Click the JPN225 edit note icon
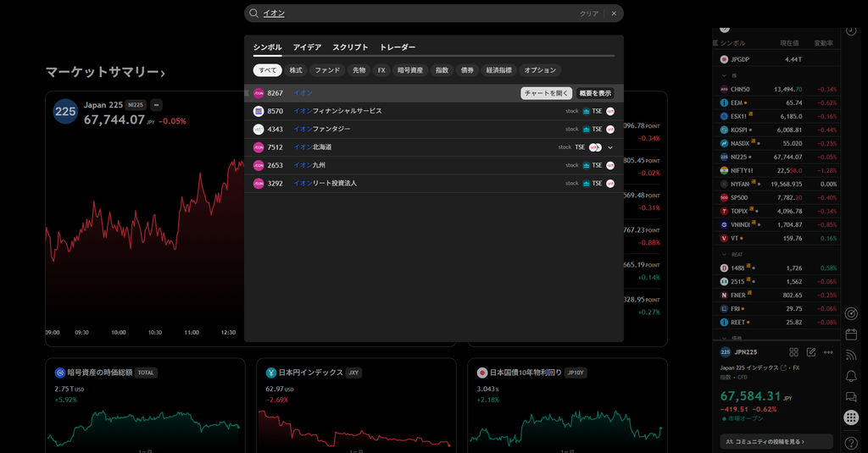This screenshot has height=453, width=868. point(811,352)
